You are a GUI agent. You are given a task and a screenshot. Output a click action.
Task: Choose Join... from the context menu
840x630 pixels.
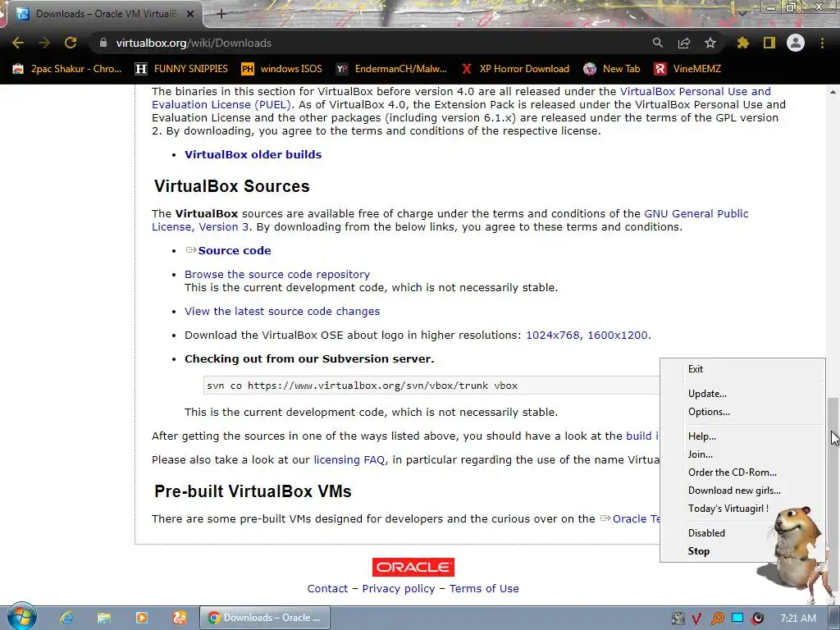[742, 454]
